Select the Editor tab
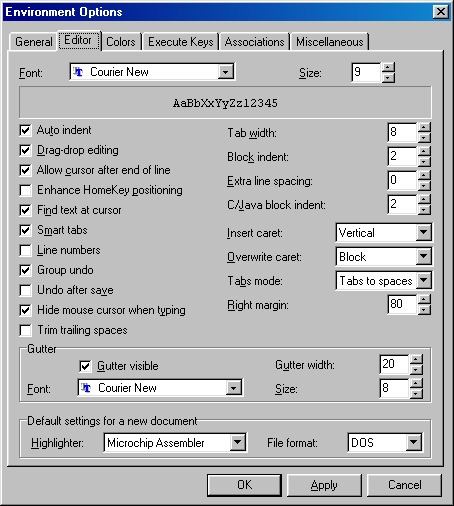454x506 pixels. [x=79, y=40]
